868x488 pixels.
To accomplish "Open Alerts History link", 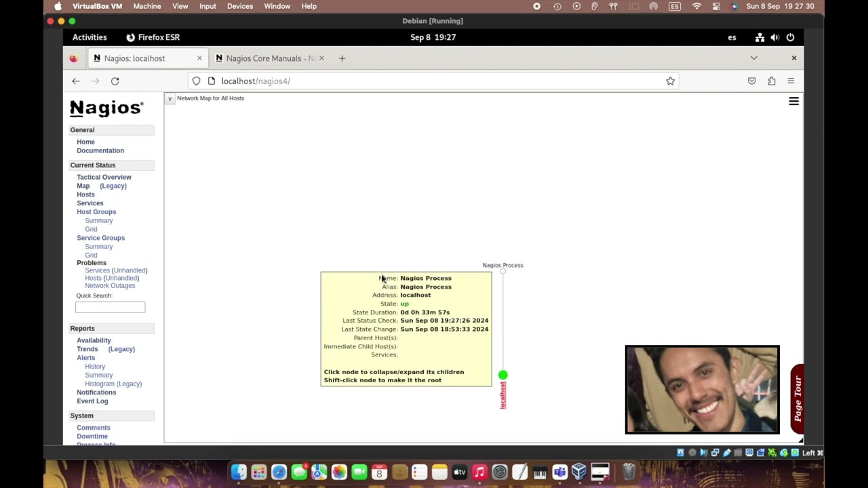I will click(95, 367).
